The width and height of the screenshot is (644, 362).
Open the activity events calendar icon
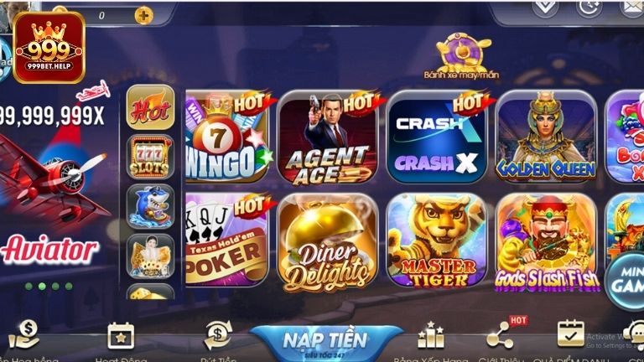pos(121,336)
